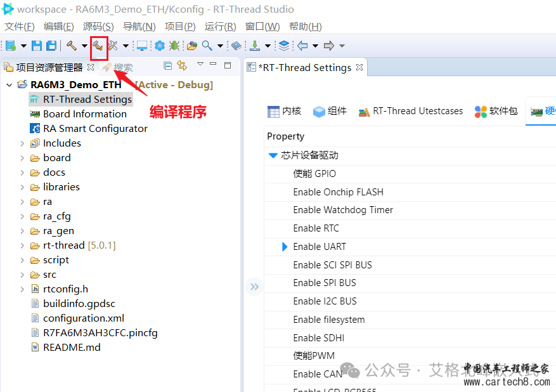Click the terminal monitor icon
The image size is (556, 392).
click(142, 46)
